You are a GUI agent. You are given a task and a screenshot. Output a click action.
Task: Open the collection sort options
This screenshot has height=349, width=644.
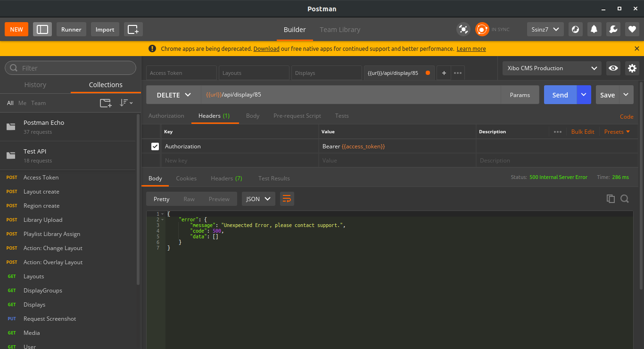[126, 103]
